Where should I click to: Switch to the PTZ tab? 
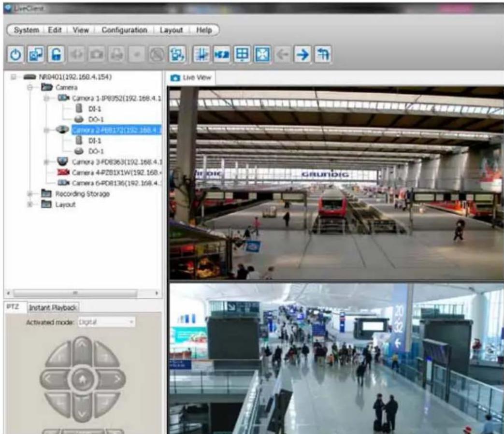click(x=14, y=307)
